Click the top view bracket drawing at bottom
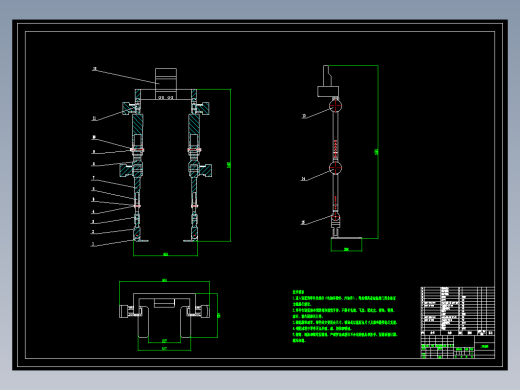 click(165, 315)
